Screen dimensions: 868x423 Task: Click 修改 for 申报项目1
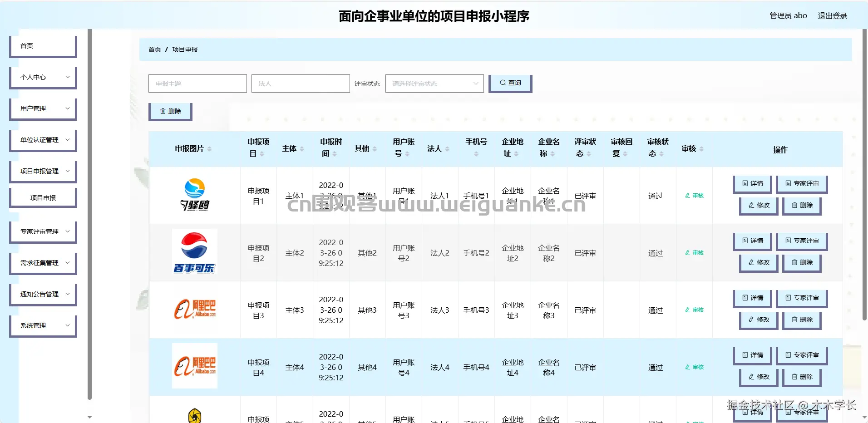coord(759,206)
